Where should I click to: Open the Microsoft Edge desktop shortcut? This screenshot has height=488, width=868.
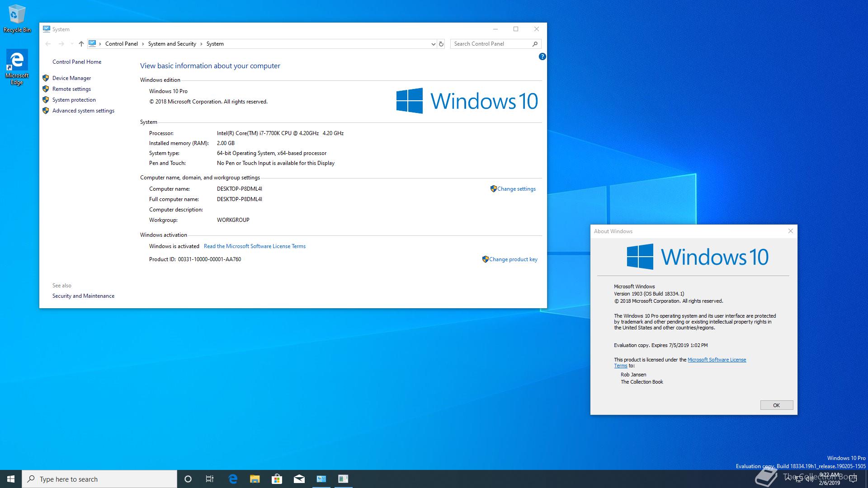click(17, 67)
